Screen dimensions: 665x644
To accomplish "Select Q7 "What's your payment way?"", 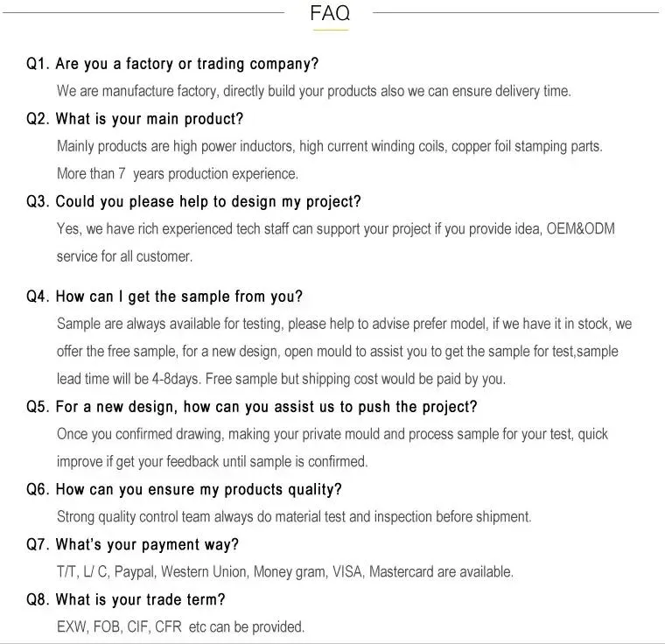I will click(x=133, y=544).
